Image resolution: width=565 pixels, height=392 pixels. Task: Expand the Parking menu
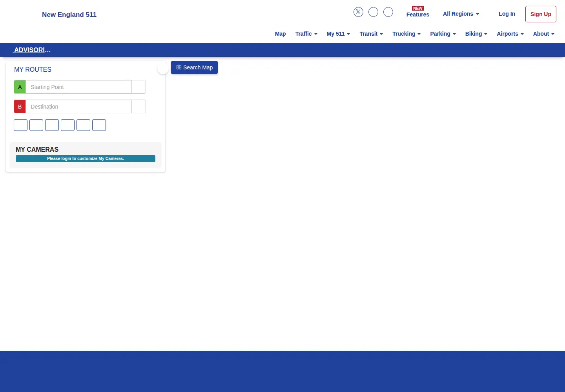coord(443,34)
